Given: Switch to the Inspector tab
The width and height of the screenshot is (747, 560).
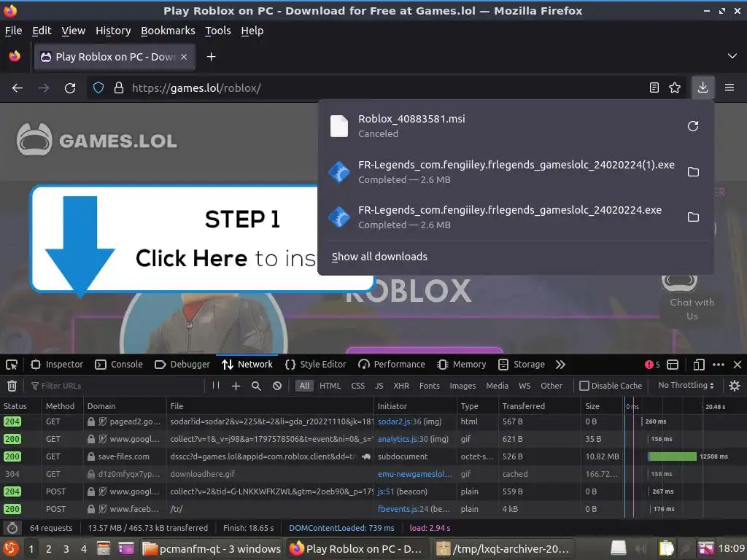Looking at the screenshot, I should [x=57, y=365].
